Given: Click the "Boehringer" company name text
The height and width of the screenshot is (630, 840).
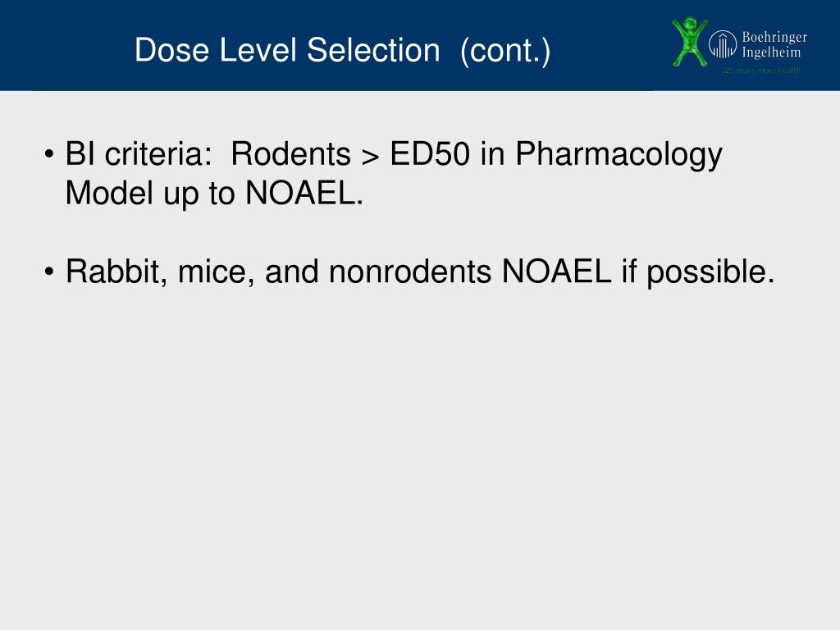Looking at the screenshot, I should pyautogui.click(x=774, y=38).
